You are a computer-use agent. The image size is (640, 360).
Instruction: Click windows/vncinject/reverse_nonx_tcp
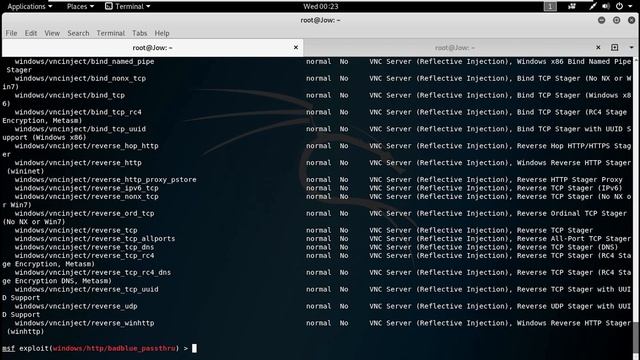point(87,196)
